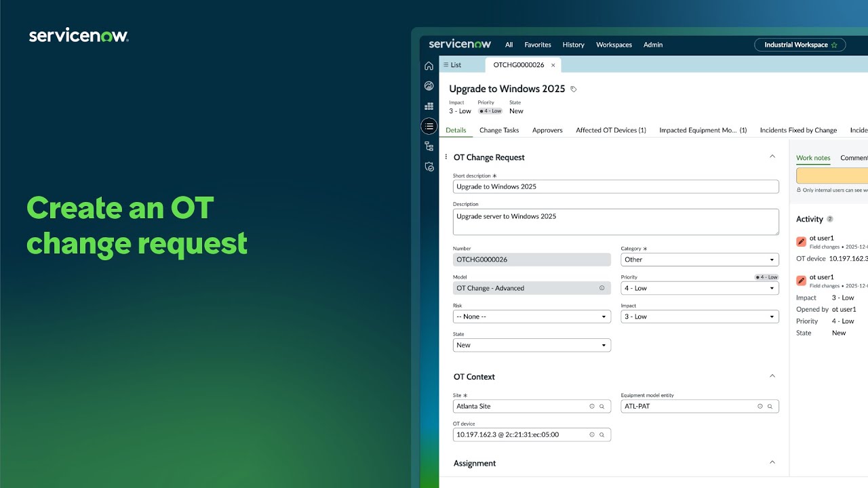Open the hierarchy view icon in the sidebar
The width and height of the screenshot is (868, 488).
(x=429, y=146)
